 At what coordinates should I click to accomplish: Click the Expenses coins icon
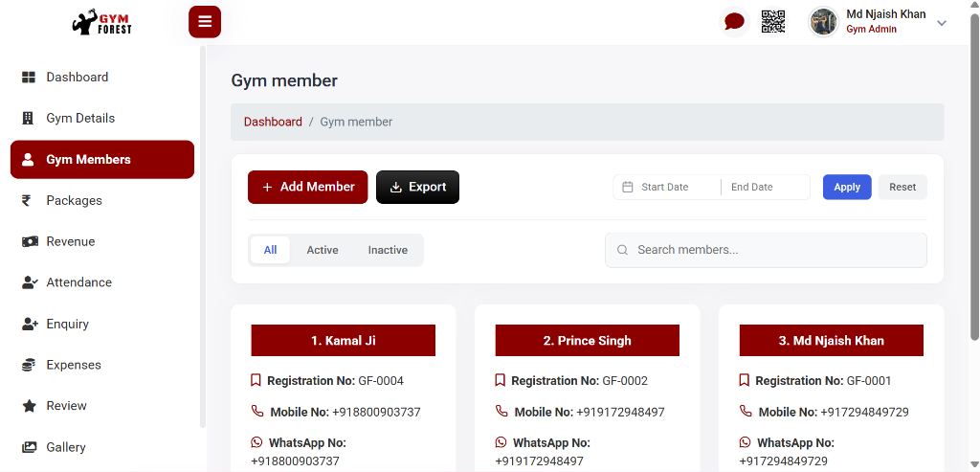28,365
